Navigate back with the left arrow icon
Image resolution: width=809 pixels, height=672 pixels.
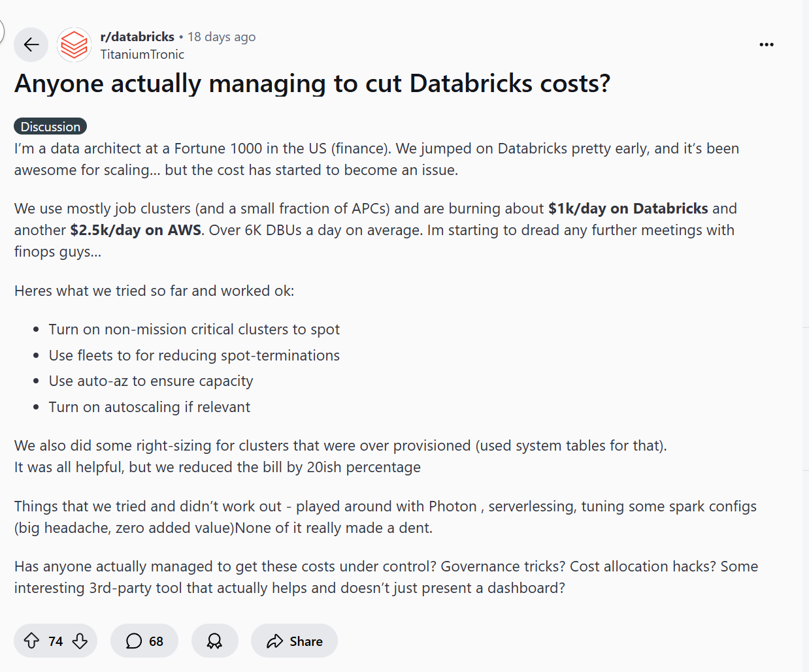[31, 44]
